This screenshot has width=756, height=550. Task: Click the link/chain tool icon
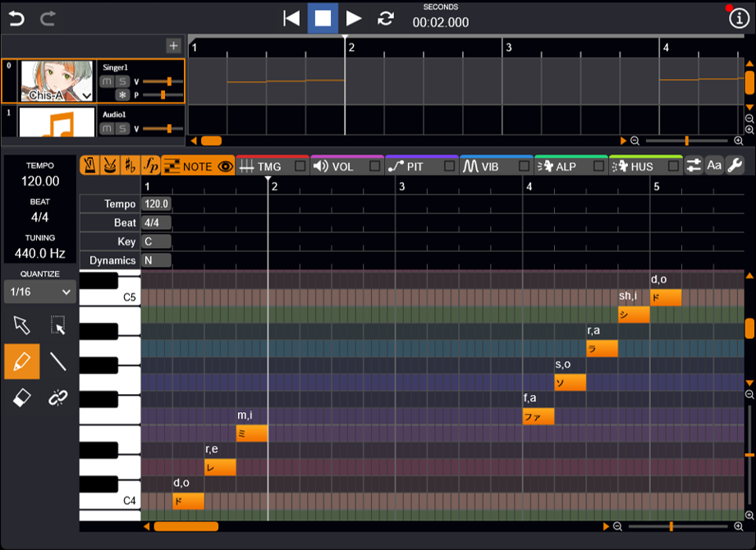pyautogui.click(x=57, y=398)
